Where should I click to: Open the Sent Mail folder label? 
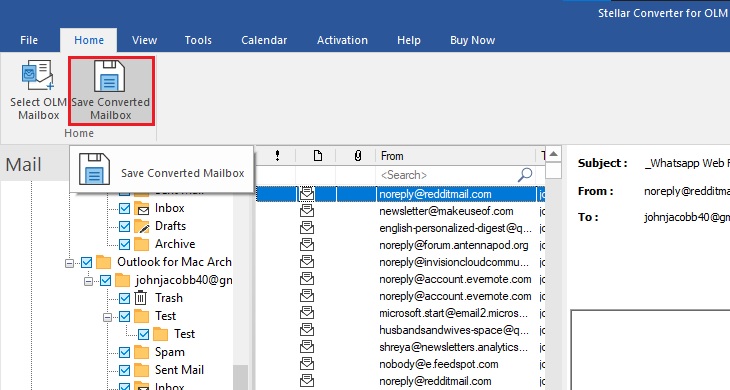[179, 370]
